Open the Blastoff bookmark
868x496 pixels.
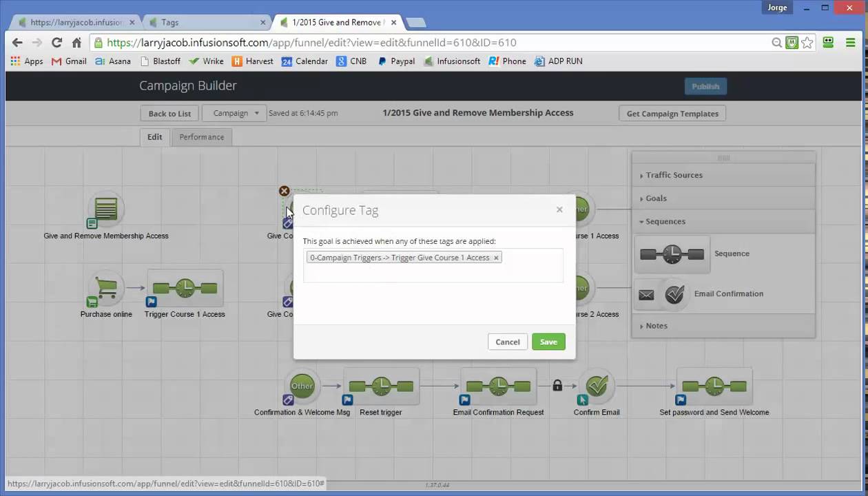click(160, 61)
